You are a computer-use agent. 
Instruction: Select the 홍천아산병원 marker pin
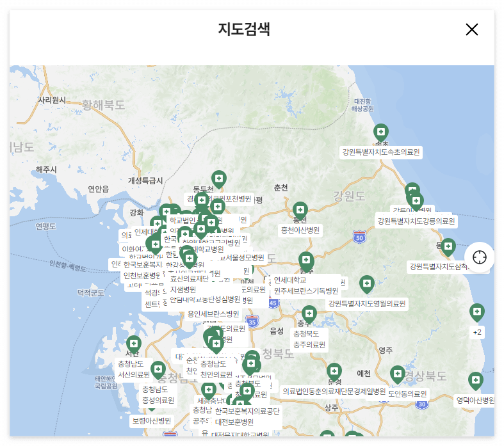[300, 211]
